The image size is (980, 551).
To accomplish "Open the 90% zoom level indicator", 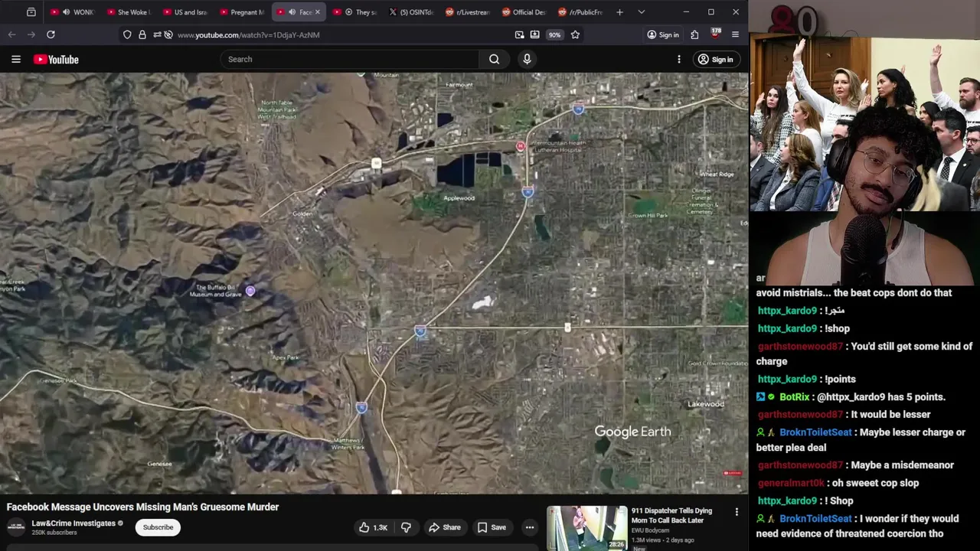I will point(554,34).
